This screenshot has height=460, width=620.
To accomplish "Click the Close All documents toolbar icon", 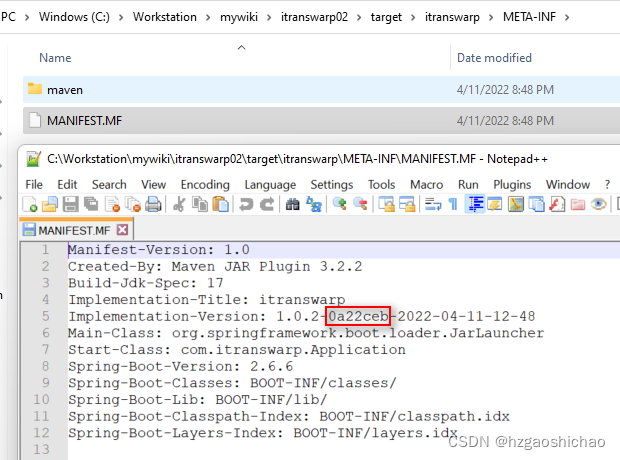I will [133, 204].
